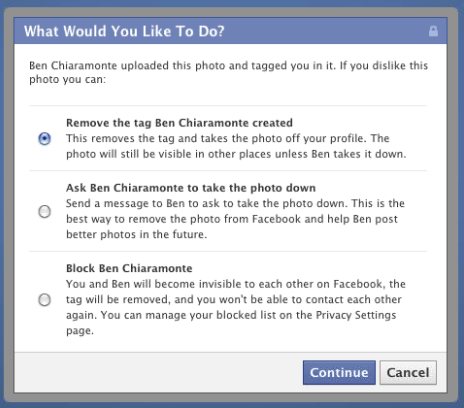Click the Continue button
The width and height of the screenshot is (464, 408).
tap(339, 372)
